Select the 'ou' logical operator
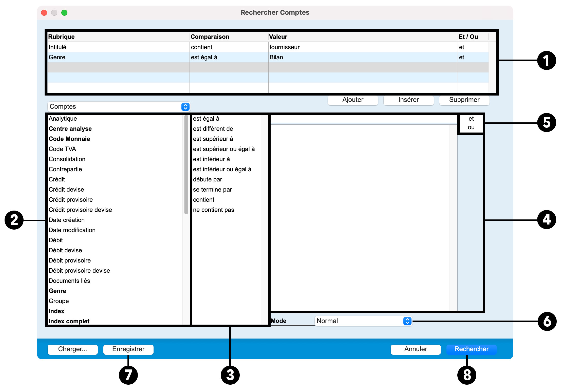561x392 pixels. coord(471,127)
